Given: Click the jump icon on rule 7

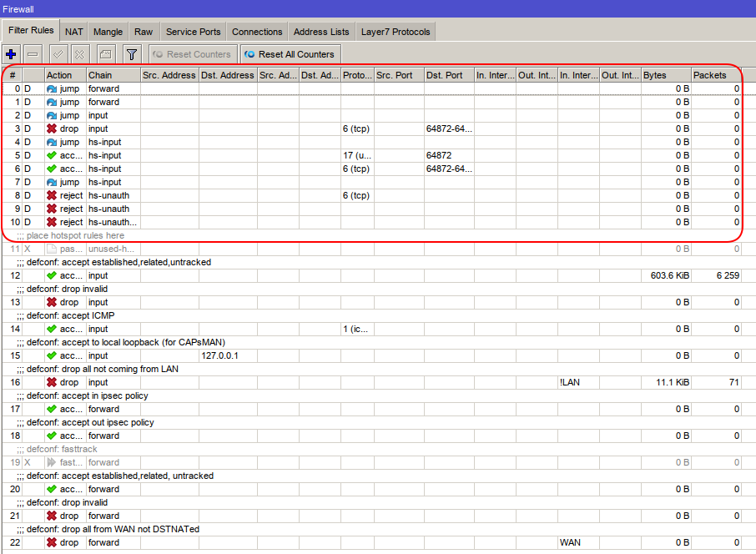Looking at the screenshot, I should 52,182.
